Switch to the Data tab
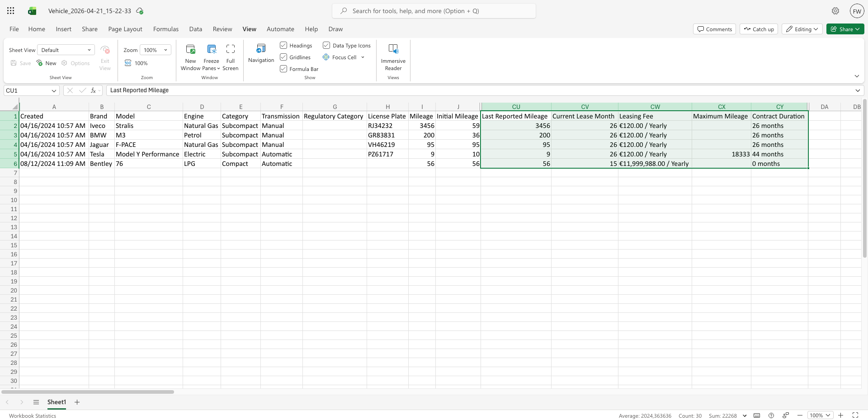This screenshot has width=868, height=420. tap(196, 29)
